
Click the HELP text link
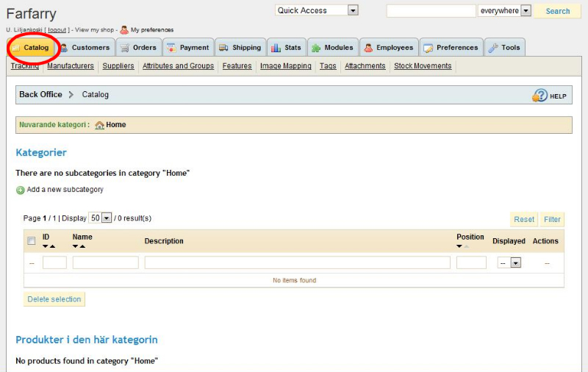click(x=558, y=96)
